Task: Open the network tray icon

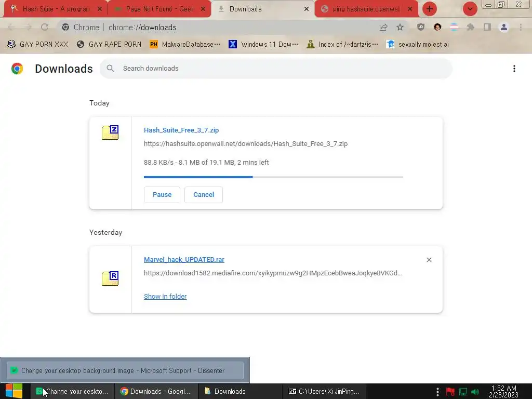Action: click(x=463, y=392)
